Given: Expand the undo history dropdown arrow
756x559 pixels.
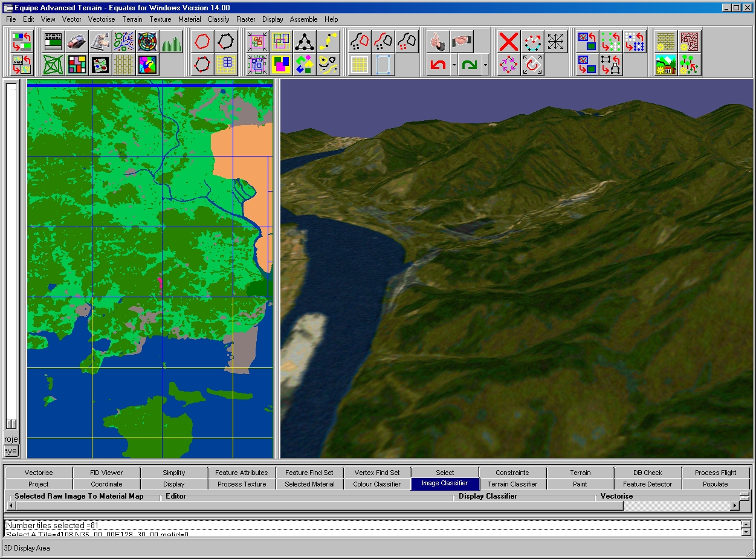Looking at the screenshot, I should [x=453, y=64].
